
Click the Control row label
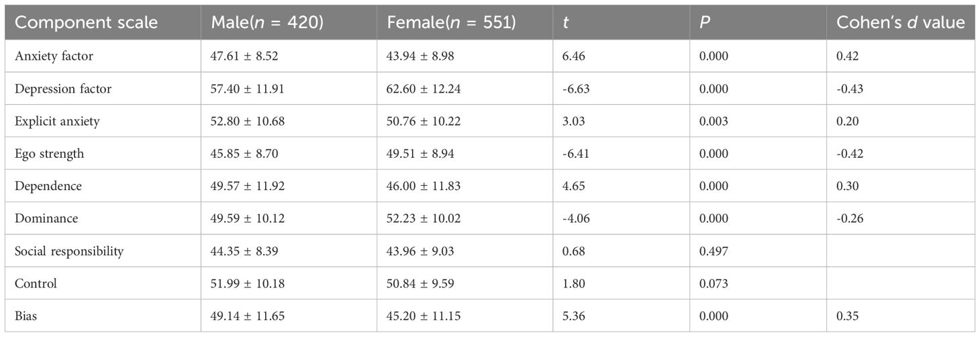tap(36, 283)
